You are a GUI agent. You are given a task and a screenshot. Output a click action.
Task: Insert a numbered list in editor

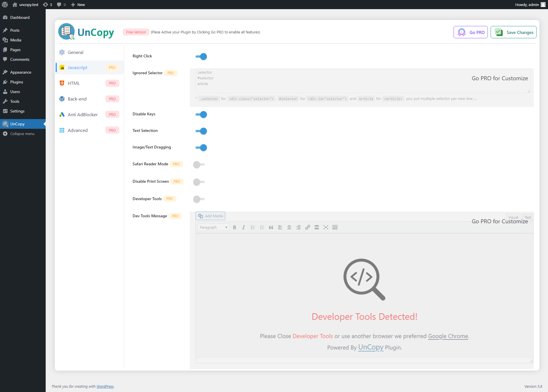click(262, 227)
